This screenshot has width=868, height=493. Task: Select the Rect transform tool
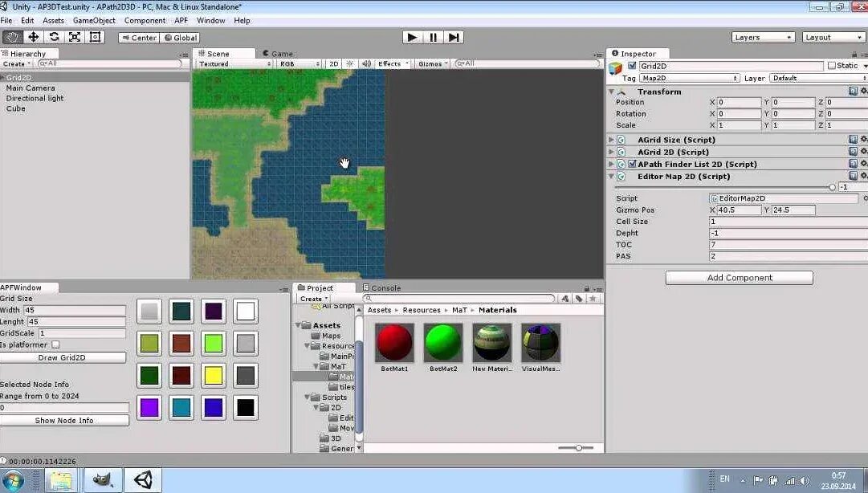[x=96, y=37]
